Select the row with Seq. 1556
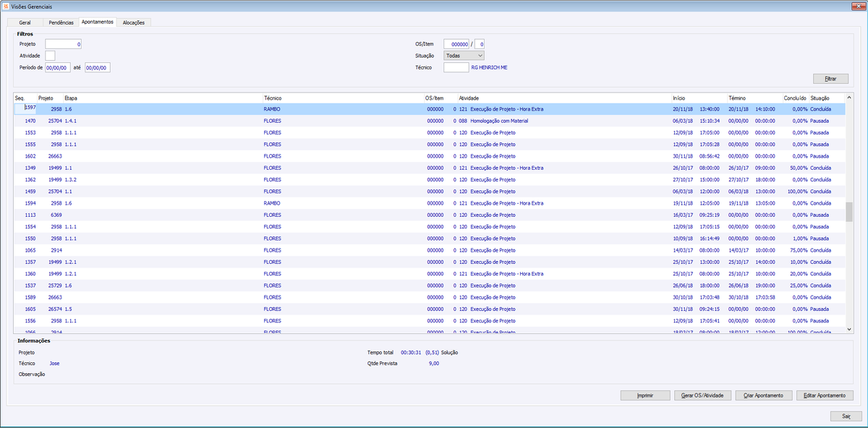 pos(430,320)
